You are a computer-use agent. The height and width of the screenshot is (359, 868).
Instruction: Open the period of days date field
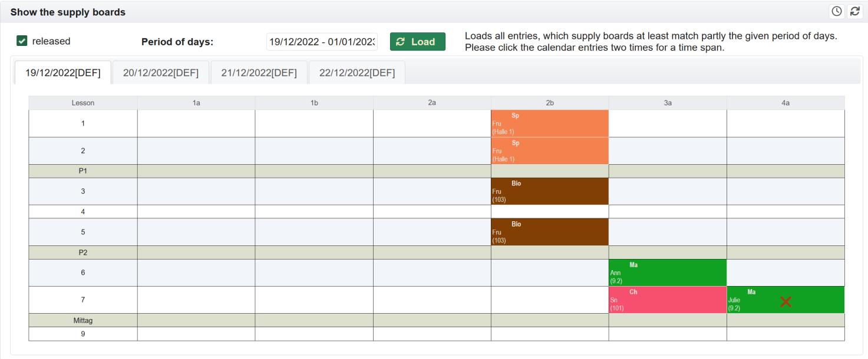(322, 42)
